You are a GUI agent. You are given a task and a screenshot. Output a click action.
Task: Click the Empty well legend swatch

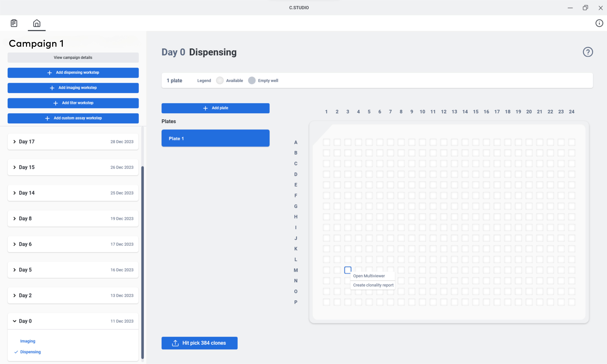click(x=252, y=80)
